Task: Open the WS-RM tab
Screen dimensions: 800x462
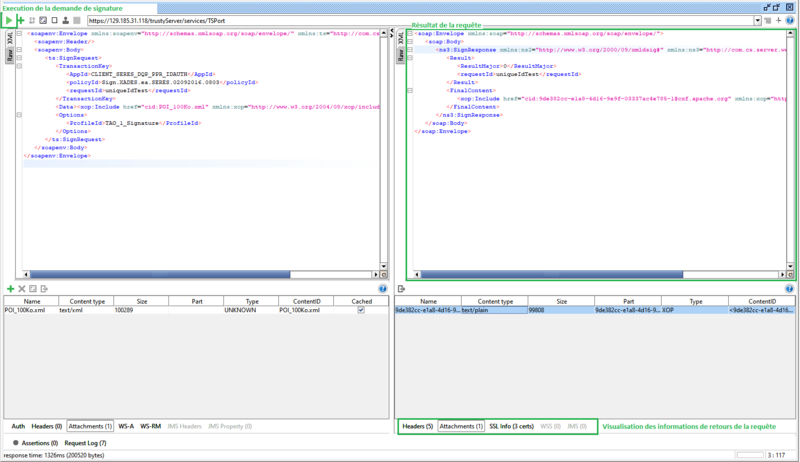Action: pyautogui.click(x=151, y=426)
